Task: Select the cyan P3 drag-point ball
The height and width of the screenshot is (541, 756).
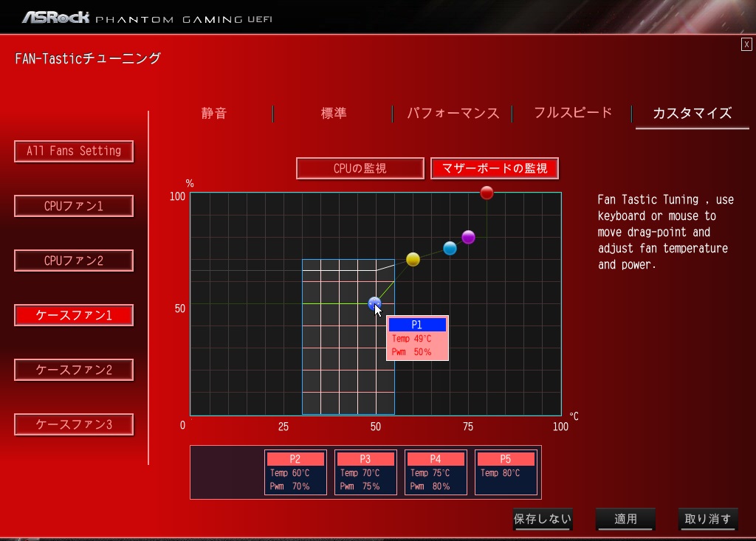Action: point(450,248)
